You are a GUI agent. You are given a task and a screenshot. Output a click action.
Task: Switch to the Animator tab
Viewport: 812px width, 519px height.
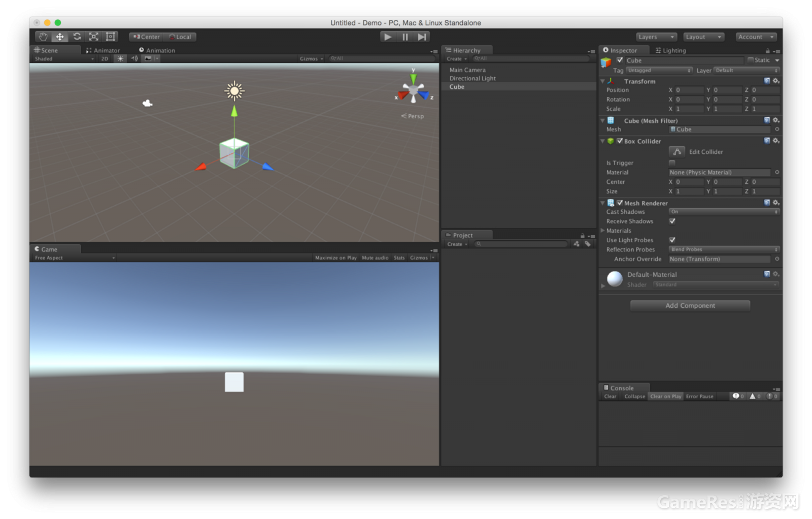tap(103, 50)
